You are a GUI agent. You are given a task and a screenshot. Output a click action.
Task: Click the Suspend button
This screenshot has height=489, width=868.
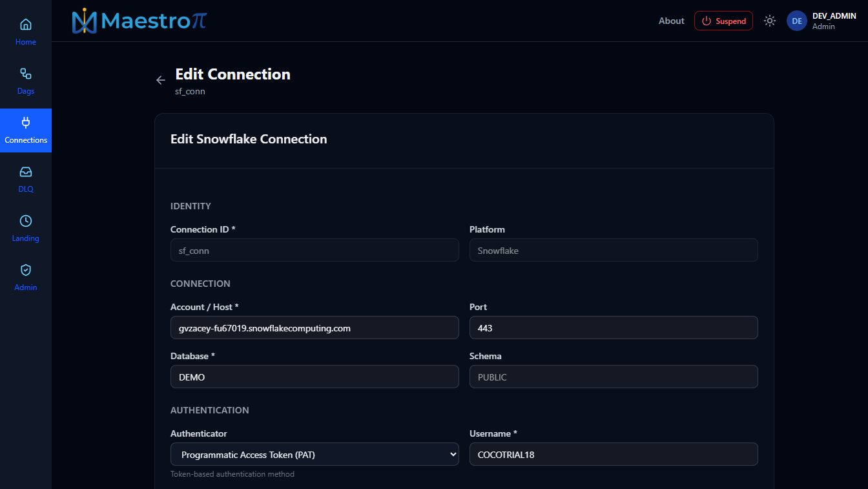723,21
